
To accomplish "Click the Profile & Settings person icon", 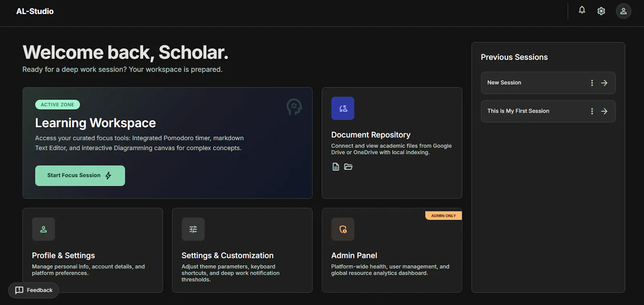I will [x=43, y=229].
